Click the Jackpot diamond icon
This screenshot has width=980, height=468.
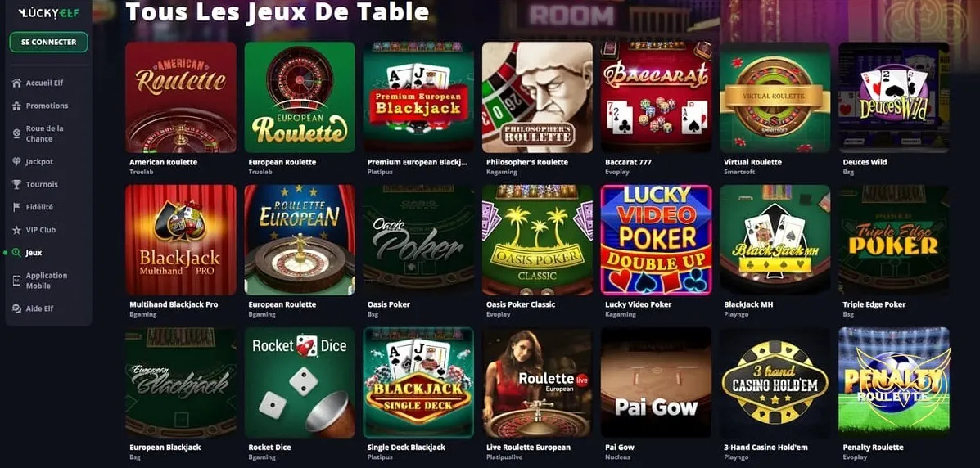17,162
